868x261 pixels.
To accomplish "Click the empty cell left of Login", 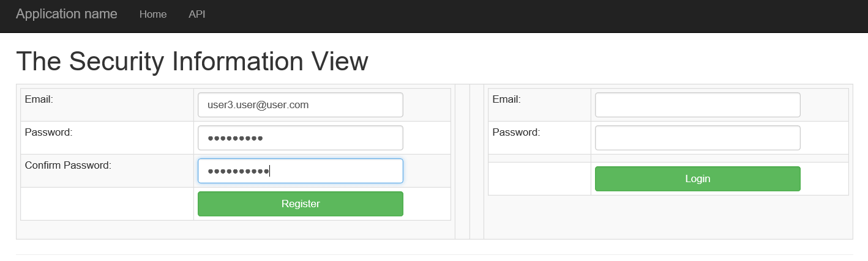I will pos(539,178).
